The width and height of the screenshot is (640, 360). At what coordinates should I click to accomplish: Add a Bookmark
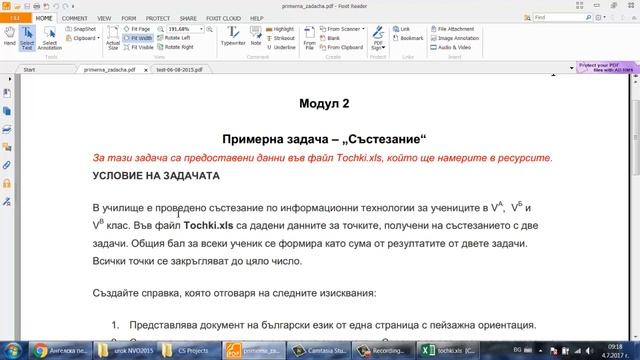click(x=408, y=38)
